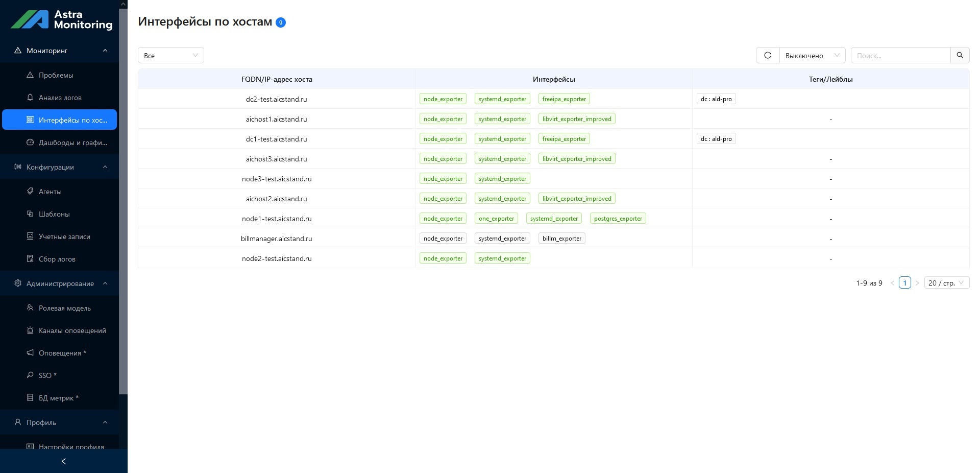980x473 pixels.
Task: Click the search magnifier icon
Action: coord(960,55)
